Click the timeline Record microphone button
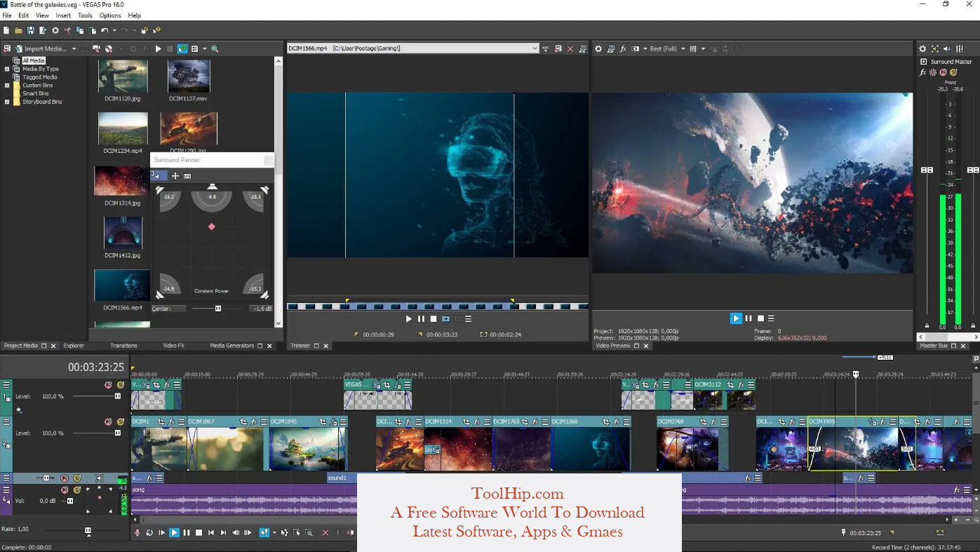The width and height of the screenshot is (980, 552). tap(137, 533)
